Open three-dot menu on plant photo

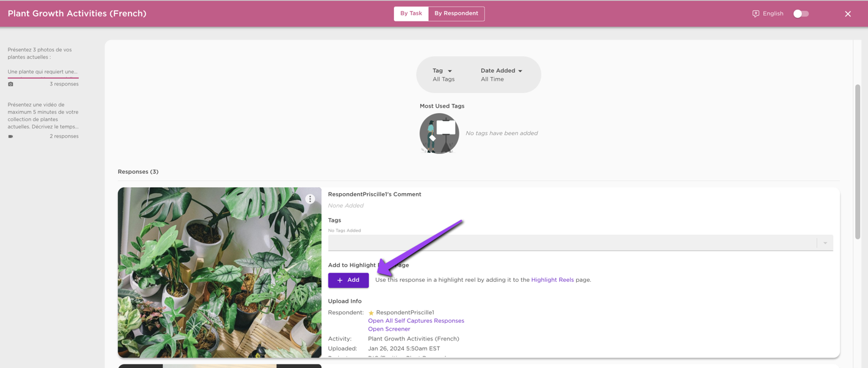pyautogui.click(x=310, y=199)
